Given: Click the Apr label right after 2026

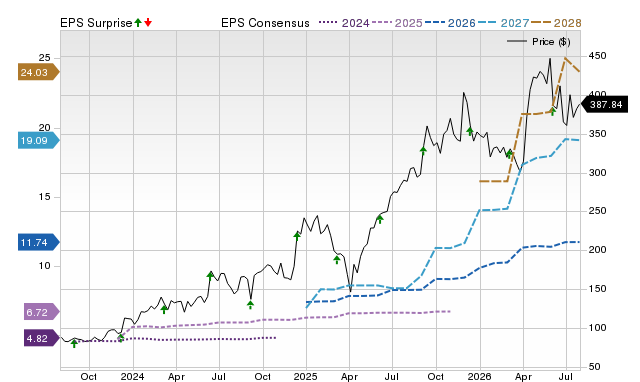Looking at the screenshot, I should pyautogui.click(x=523, y=376).
